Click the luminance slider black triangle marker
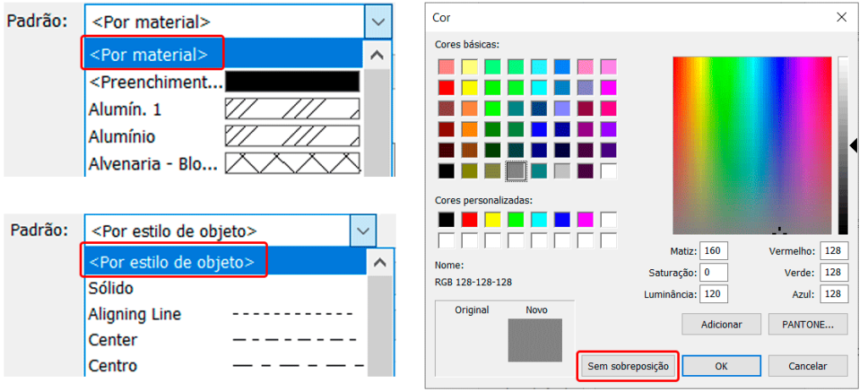Screen dimensions: 868x392 tap(854, 146)
